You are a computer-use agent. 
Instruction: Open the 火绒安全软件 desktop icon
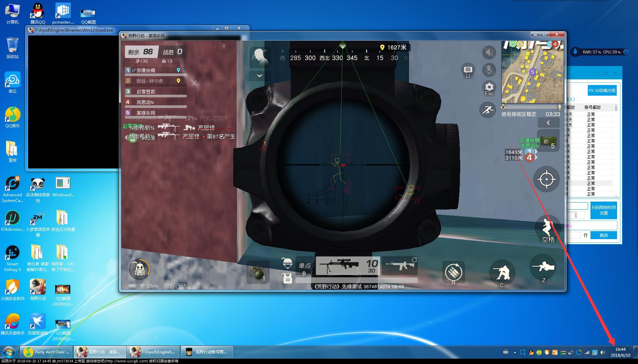(x=13, y=290)
